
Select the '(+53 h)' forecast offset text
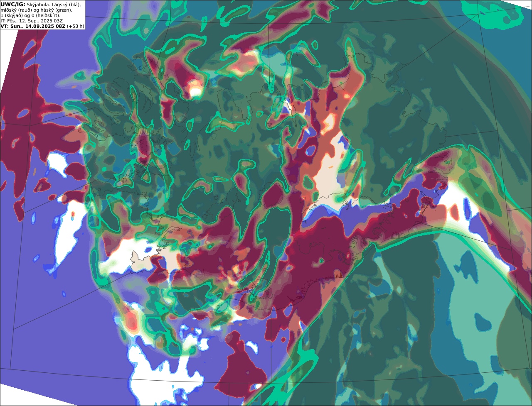[x=76, y=26]
